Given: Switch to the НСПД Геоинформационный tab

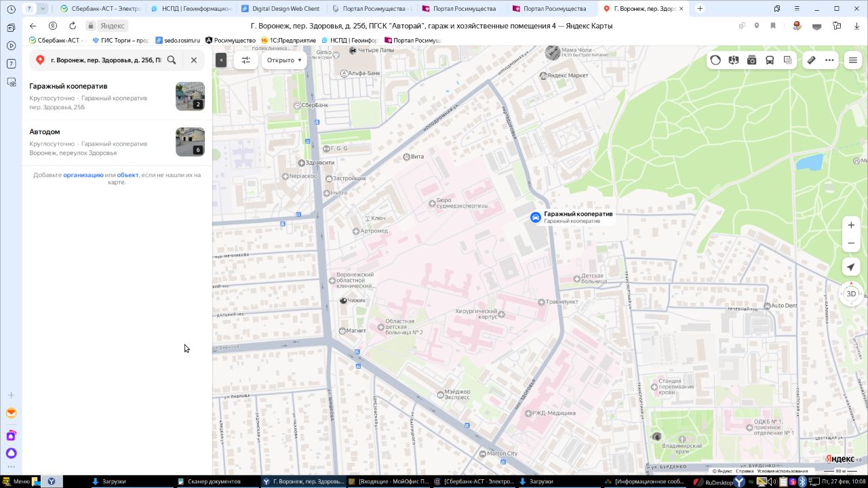Looking at the screenshot, I should point(191,9).
